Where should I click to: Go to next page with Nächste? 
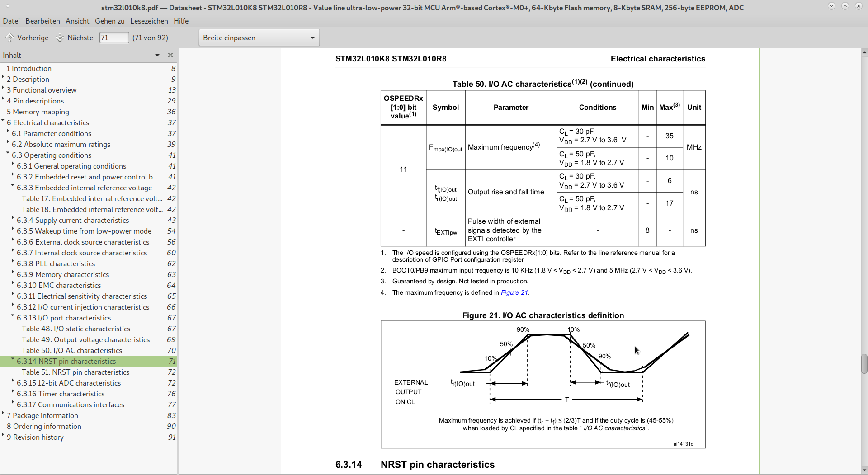75,38
